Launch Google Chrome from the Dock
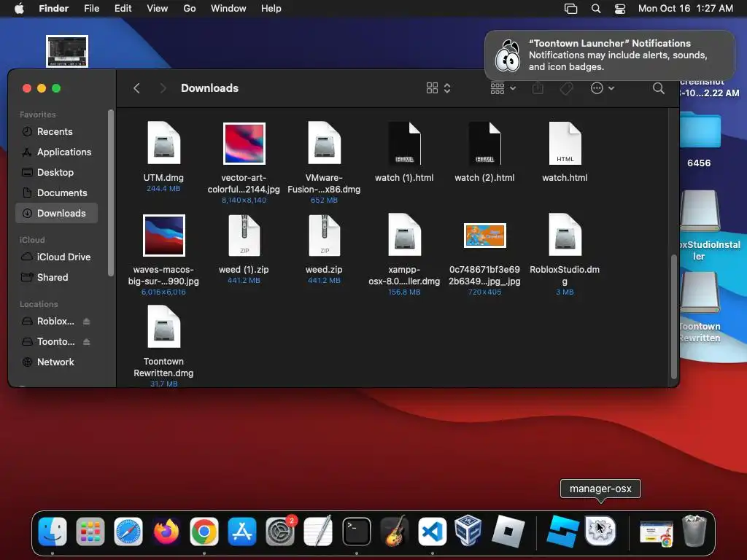The width and height of the screenshot is (747, 560). pyautogui.click(x=204, y=531)
